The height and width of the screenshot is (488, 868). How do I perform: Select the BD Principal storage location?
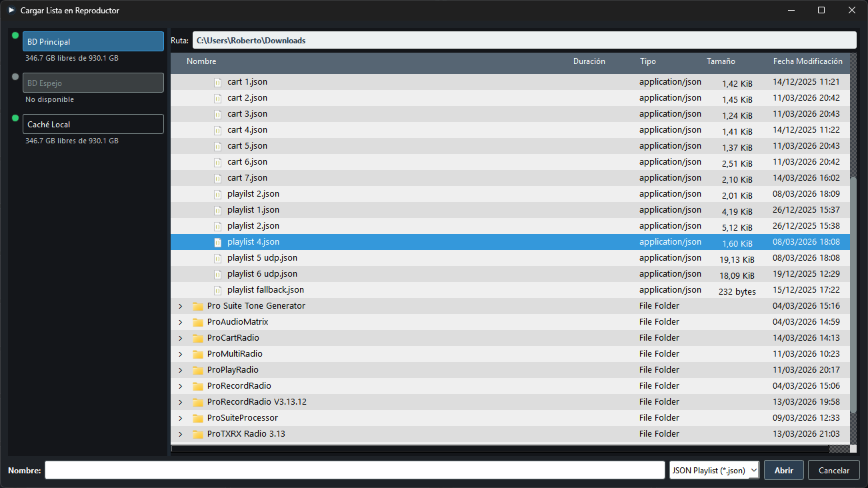(93, 41)
